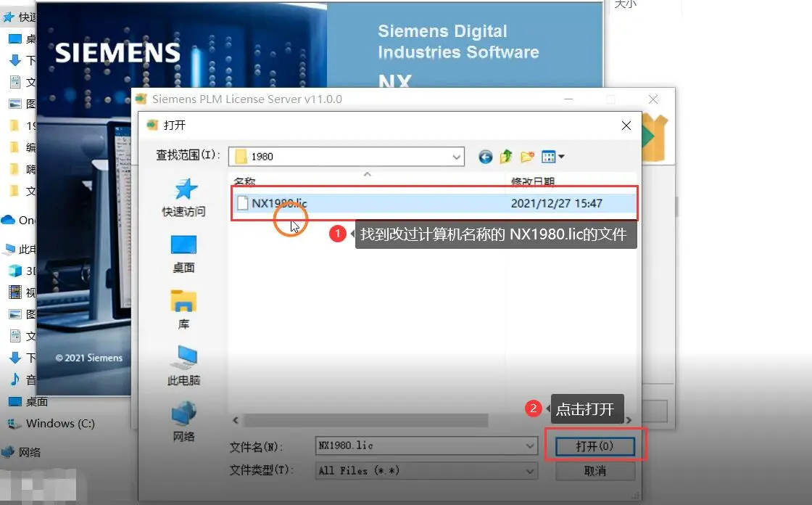The height and width of the screenshot is (505, 812).
Task: Click the 取消 cancel button
Action: click(x=595, y=471)
